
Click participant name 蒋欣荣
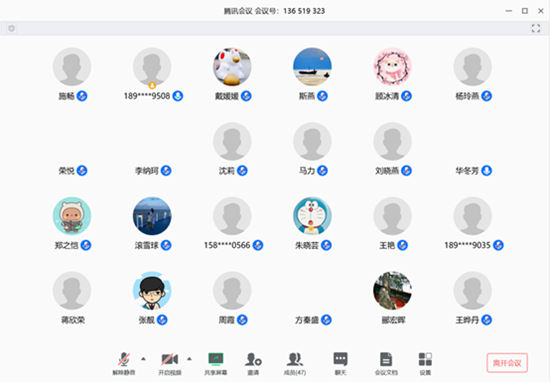pos(73,320)
